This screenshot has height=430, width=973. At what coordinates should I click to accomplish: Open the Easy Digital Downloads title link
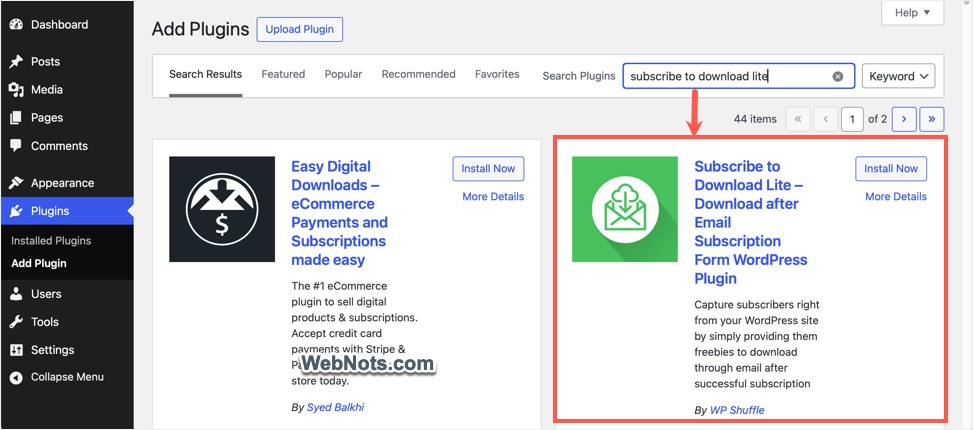click(339, 213)
